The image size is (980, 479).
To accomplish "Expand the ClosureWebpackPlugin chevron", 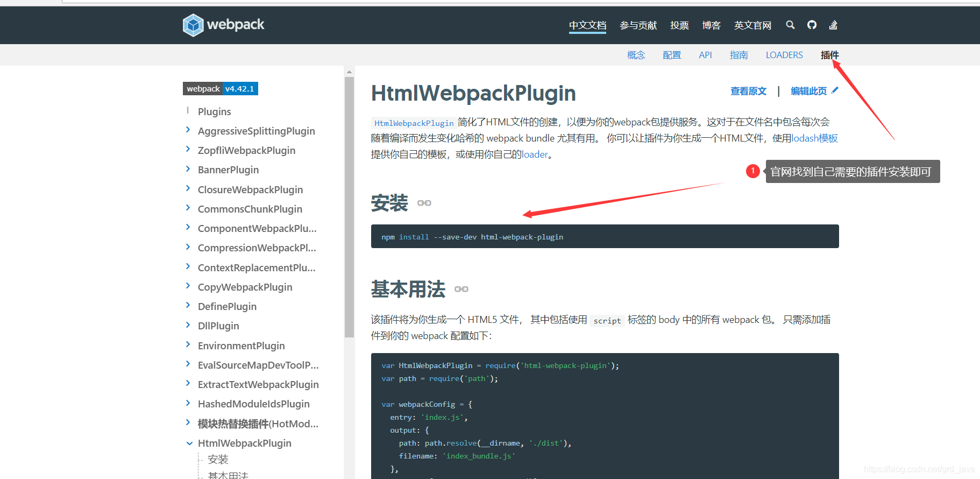I will (188, 188).
